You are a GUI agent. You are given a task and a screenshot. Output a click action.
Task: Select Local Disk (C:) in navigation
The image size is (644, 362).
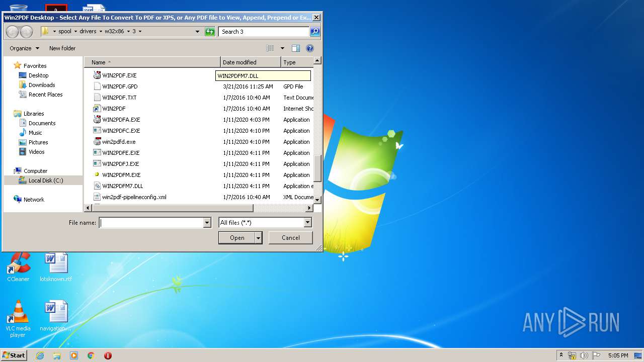point(43,180)
